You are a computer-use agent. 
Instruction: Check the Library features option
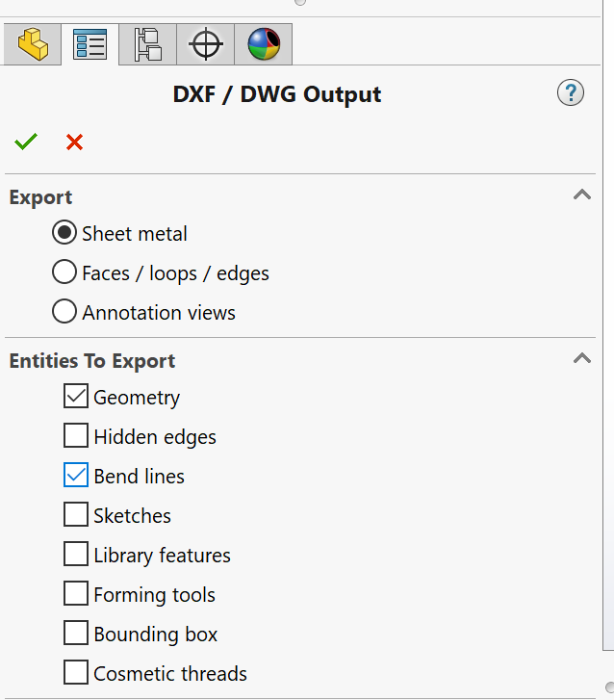(76, 555)
